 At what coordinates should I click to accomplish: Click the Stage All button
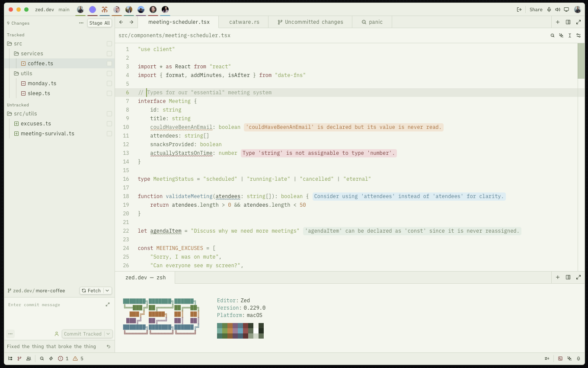coord(99,23)
